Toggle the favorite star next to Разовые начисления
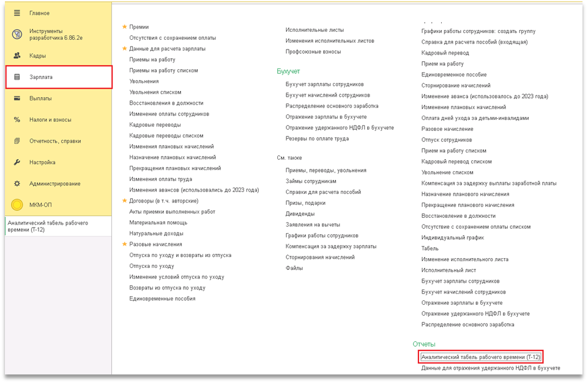This screenshot has height=383, width=588. (125, 244)
